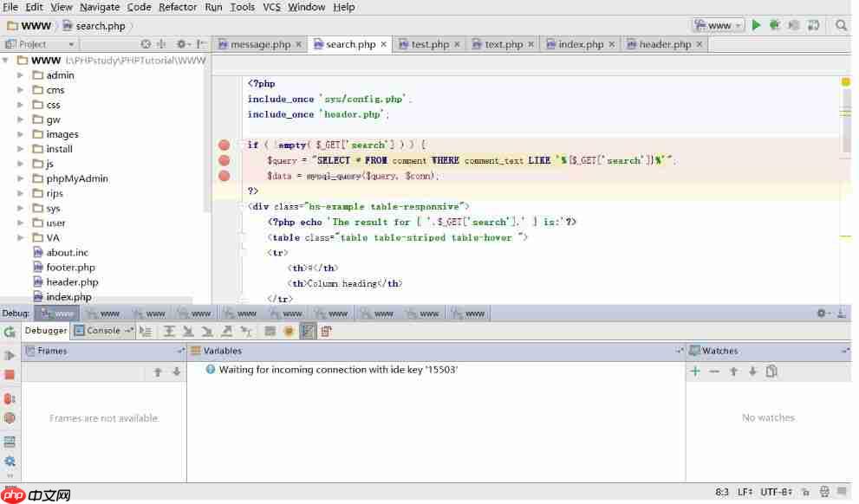The width and height of the screenshot is (859, 504).
Task: Select the Debugger tab
Action: pyautogui.click(x=46, y=331)
